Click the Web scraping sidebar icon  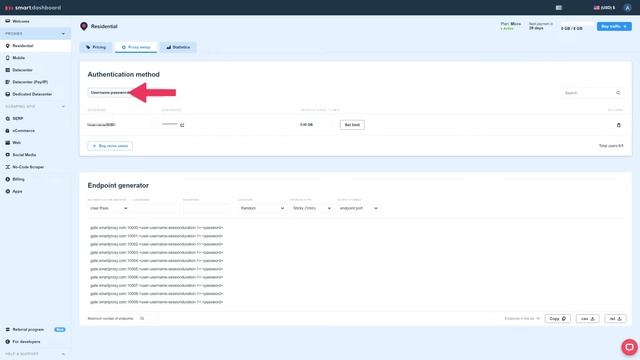[7, 143]
